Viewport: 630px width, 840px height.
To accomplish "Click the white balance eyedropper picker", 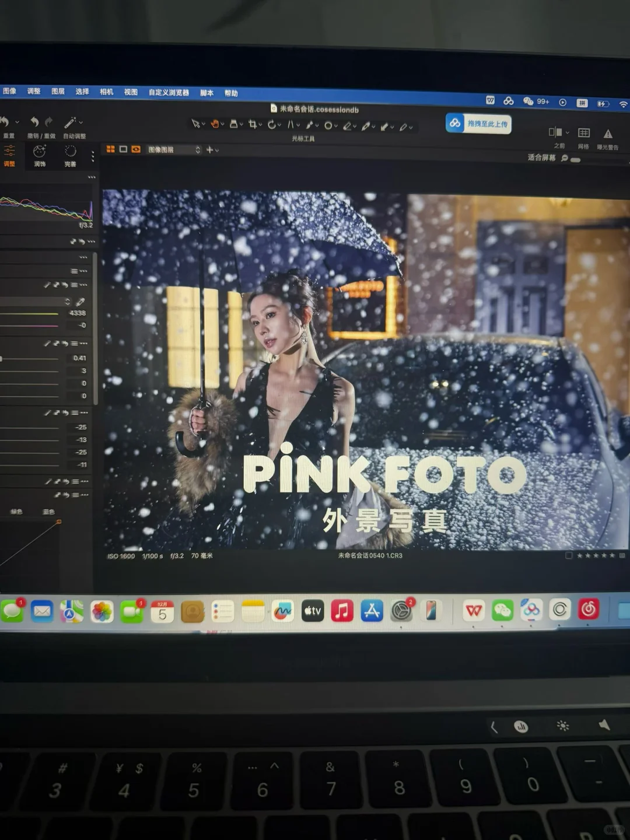I will coord(80,302).
